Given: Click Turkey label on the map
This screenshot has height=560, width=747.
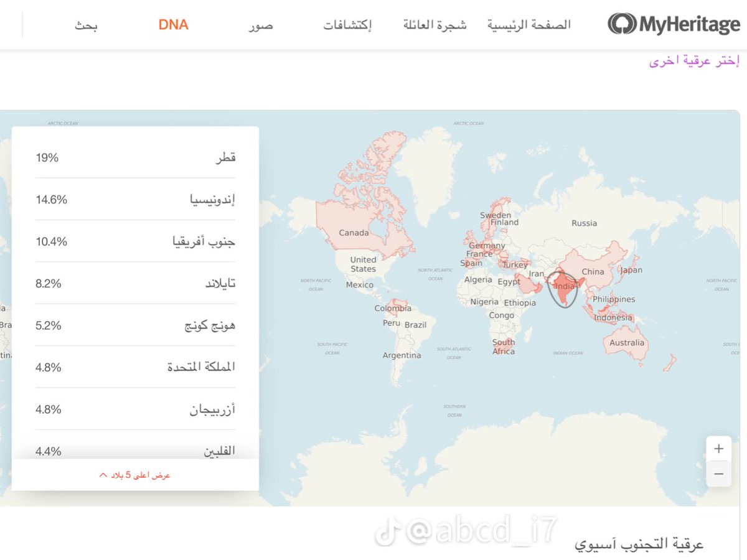Looking at the screenshot, I should coord(515,264).
